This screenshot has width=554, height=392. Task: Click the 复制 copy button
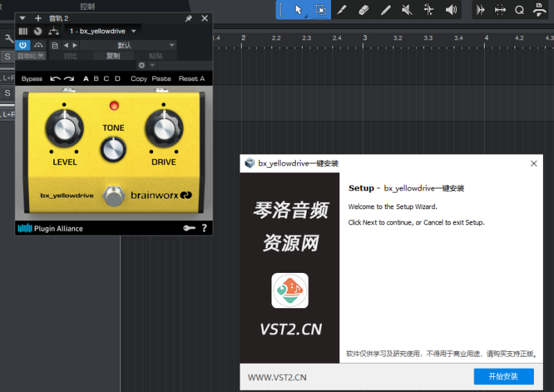coord(113,56)
